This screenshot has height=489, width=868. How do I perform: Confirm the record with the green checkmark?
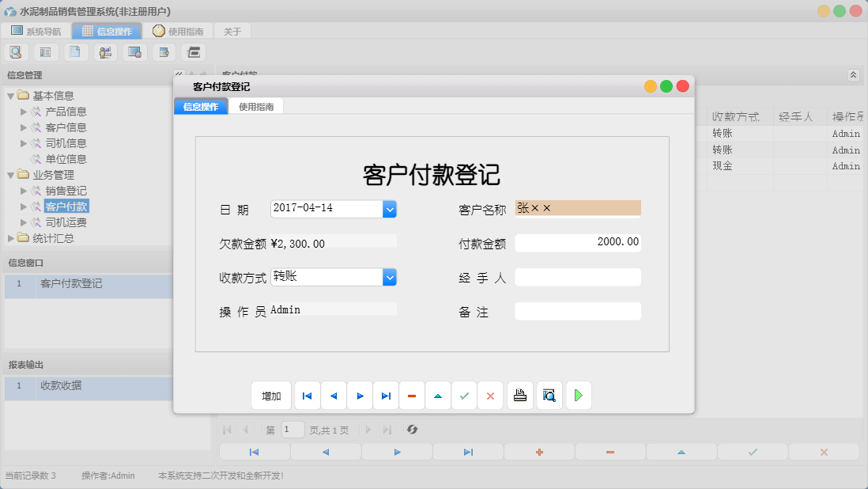465,395
